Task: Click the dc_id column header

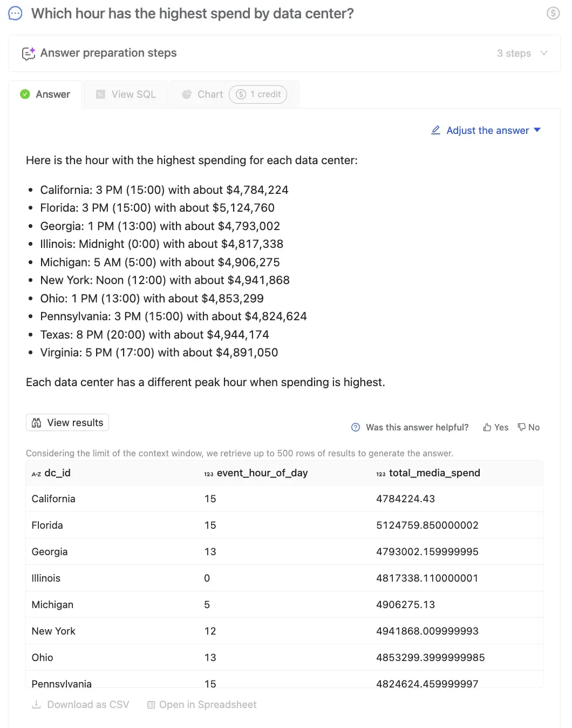Action: tap(57, 473)
